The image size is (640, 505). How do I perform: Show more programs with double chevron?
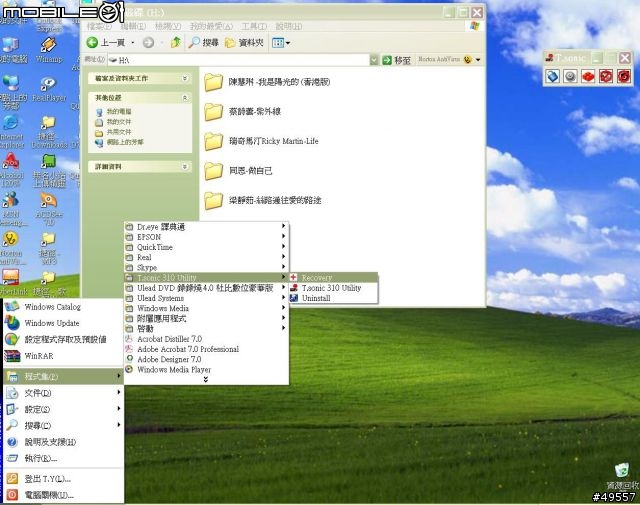(x=206, y=380)
